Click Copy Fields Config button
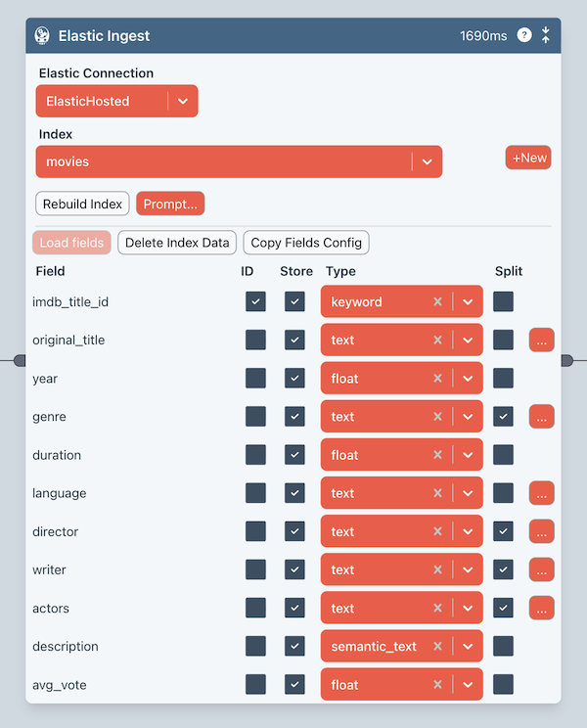Image resolution: width=587 pixels, height=728 pixels. pyautogui.click(x=306, y=243)
